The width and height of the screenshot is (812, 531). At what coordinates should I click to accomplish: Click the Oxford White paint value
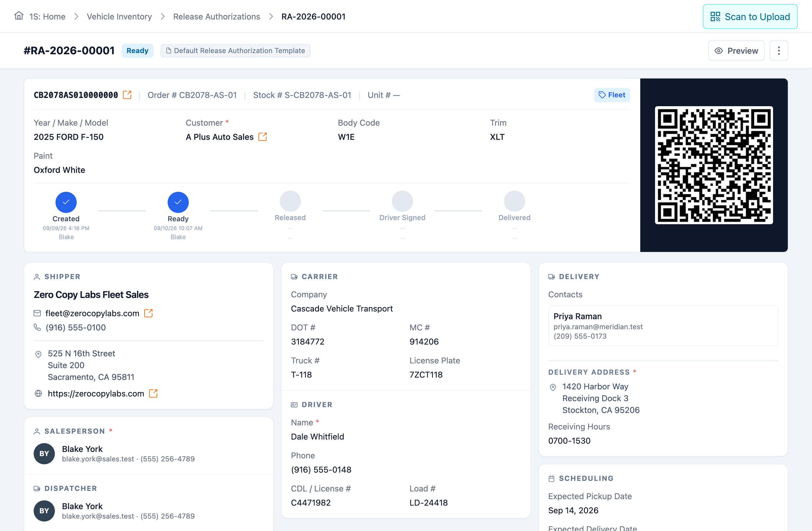tap(59, 170)
